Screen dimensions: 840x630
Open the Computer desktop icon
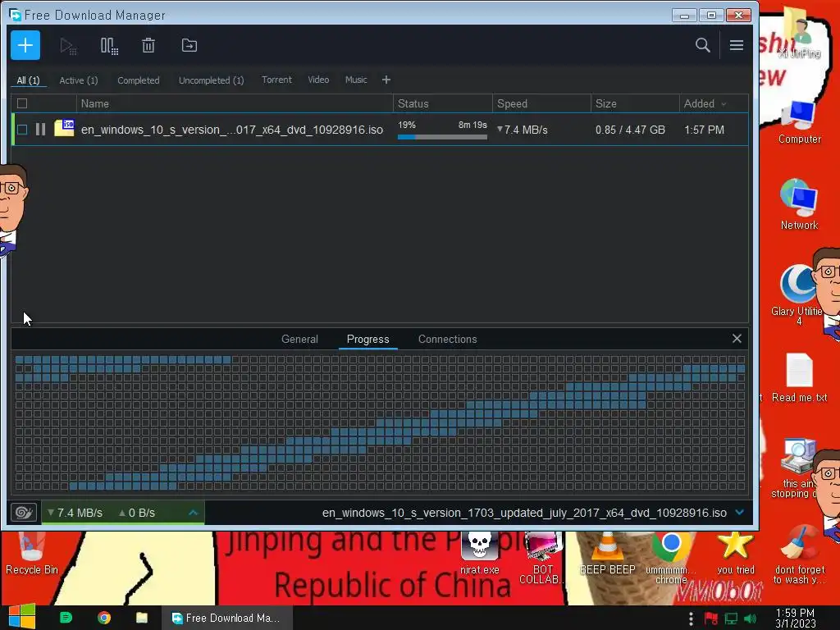pos(799,122)
